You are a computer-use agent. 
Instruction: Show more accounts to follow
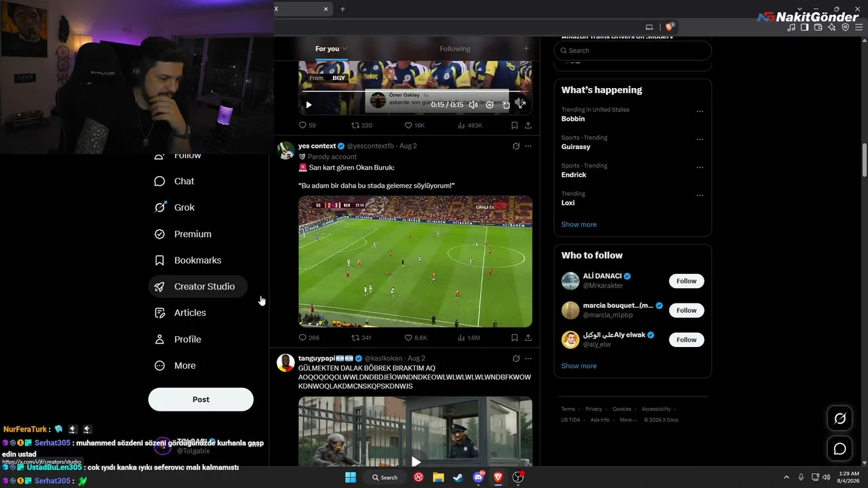pyautogui.click(x=579, y=366)
